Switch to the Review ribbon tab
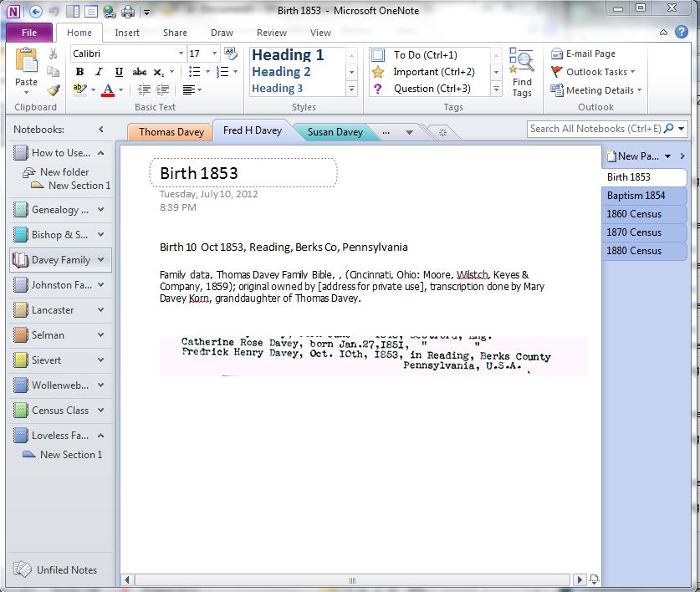Viewport: 700px width, 592px height. (272, 33)
